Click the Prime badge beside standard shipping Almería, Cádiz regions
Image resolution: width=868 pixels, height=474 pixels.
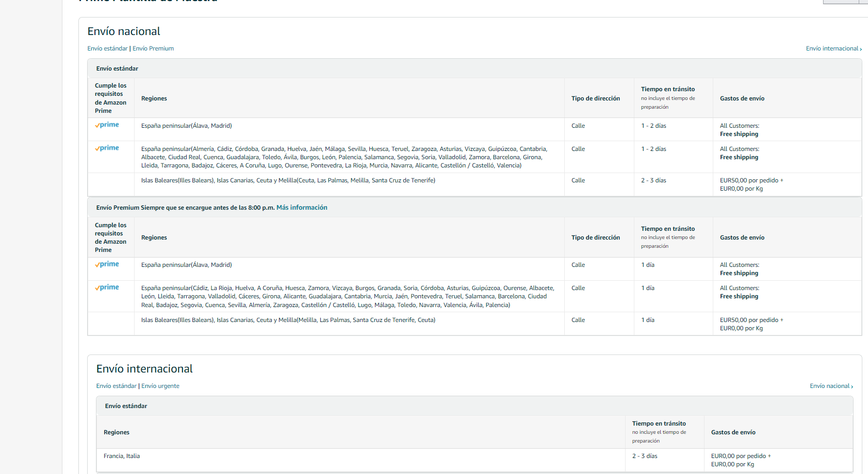pos(107,148)
